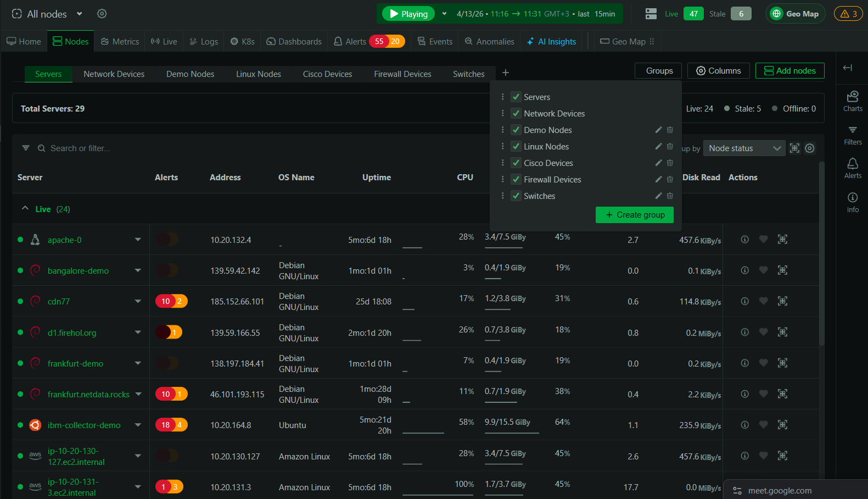This screenshot has width=868, height=499.
Task: Click the Add nodes button
Action: 789,71
